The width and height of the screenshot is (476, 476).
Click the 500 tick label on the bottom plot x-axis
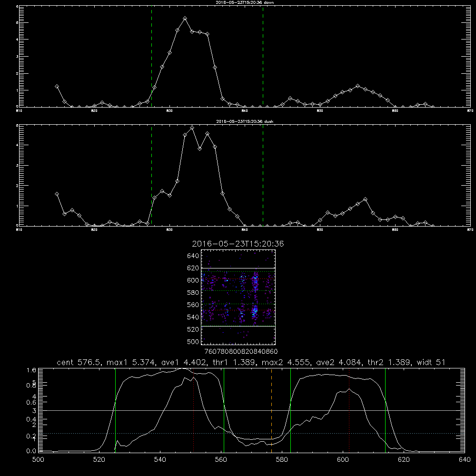(38, 460)
